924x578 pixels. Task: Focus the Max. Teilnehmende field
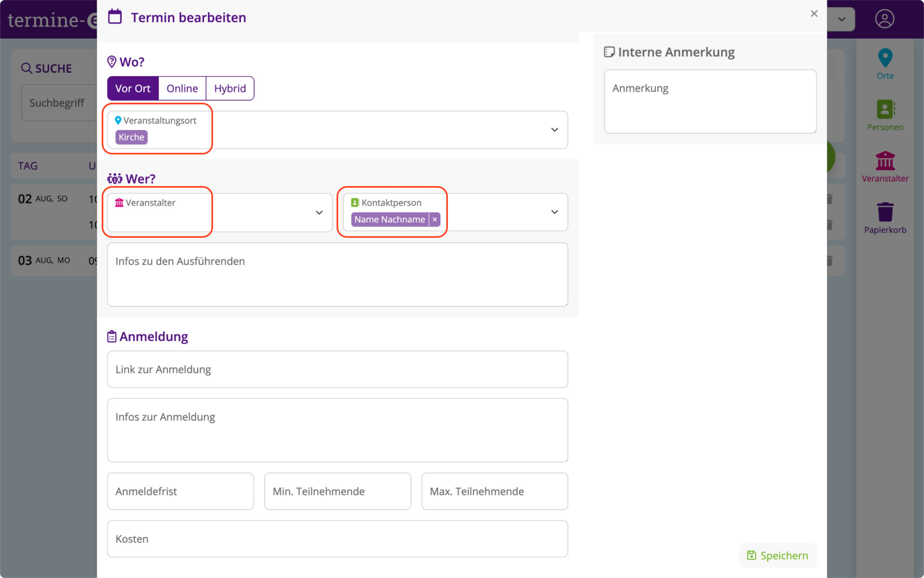pyautogui.click(x=495, y=491)
